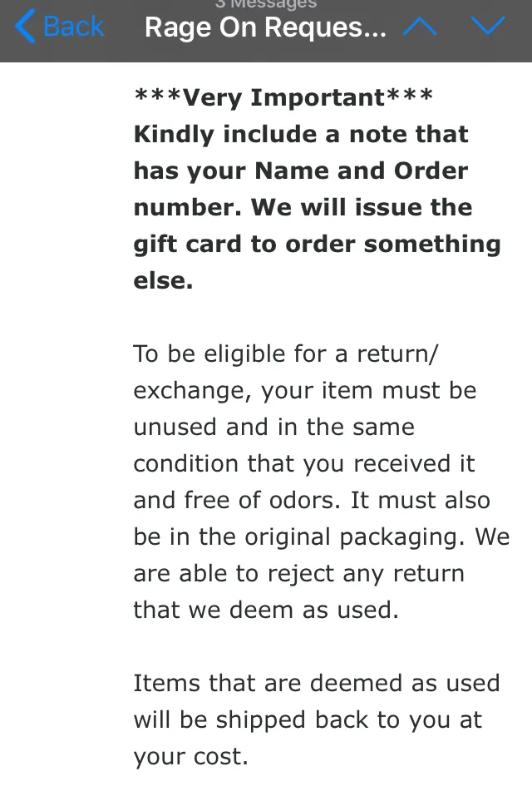Tap the Back text label
The image size is (532, 786).
coord(73,27)
